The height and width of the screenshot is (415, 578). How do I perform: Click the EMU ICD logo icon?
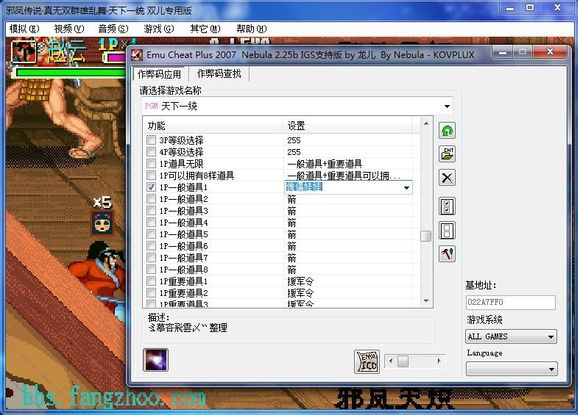pos(367,362)
